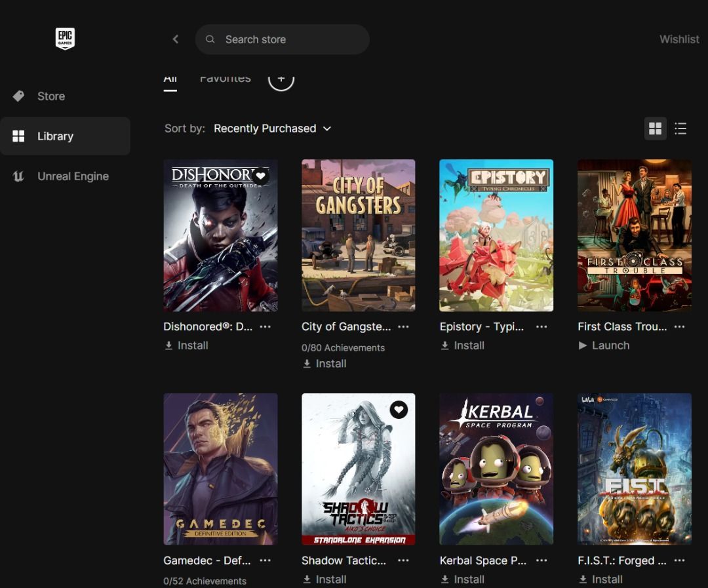Click the First Class Trouble title text
The height and width of the screenshot is (588, 708).
point(622,326)
